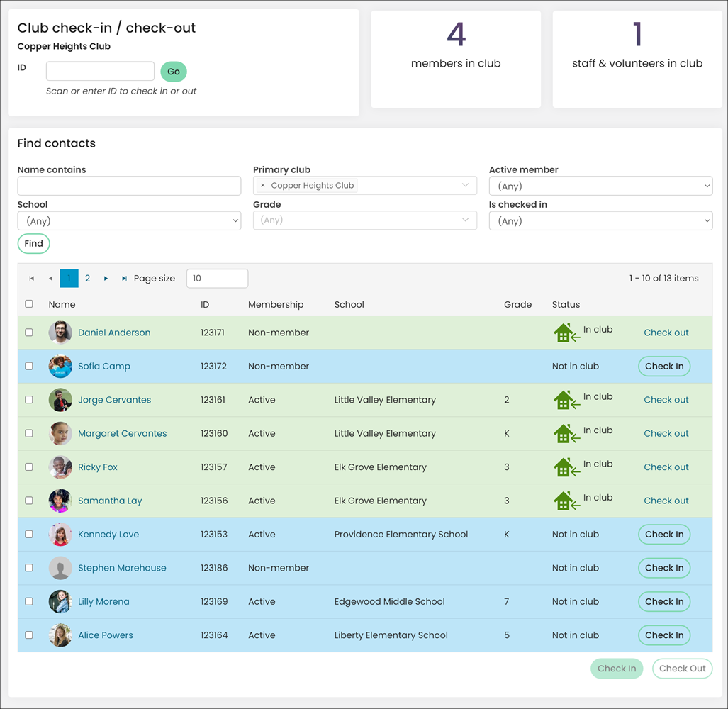Select the checkbox for Jorge Cervantes
The height and width of the screenshot is (709, 728).
[29, 400]
